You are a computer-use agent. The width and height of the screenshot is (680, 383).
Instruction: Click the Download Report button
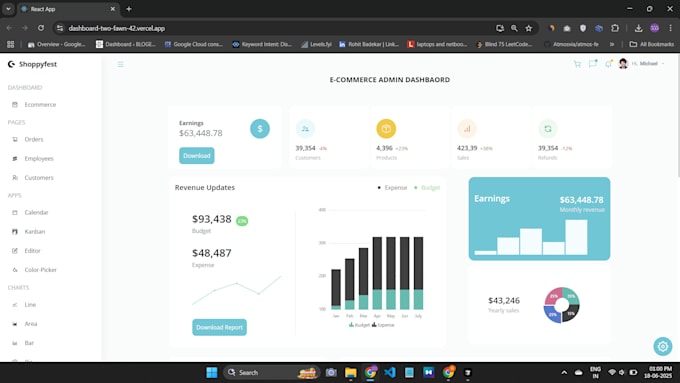click(x=219, y=327)
